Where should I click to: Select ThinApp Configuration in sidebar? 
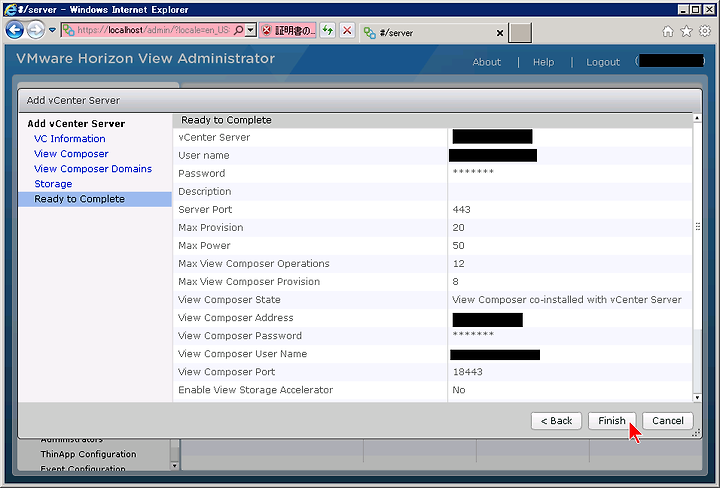click(88, 454)
